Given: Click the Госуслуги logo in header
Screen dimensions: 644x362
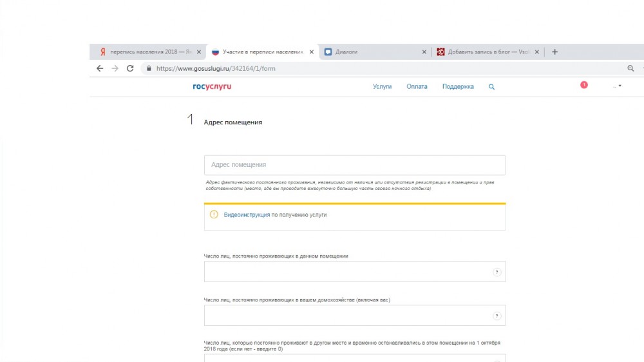Looking at the screenshot, I should pos(212,87).
